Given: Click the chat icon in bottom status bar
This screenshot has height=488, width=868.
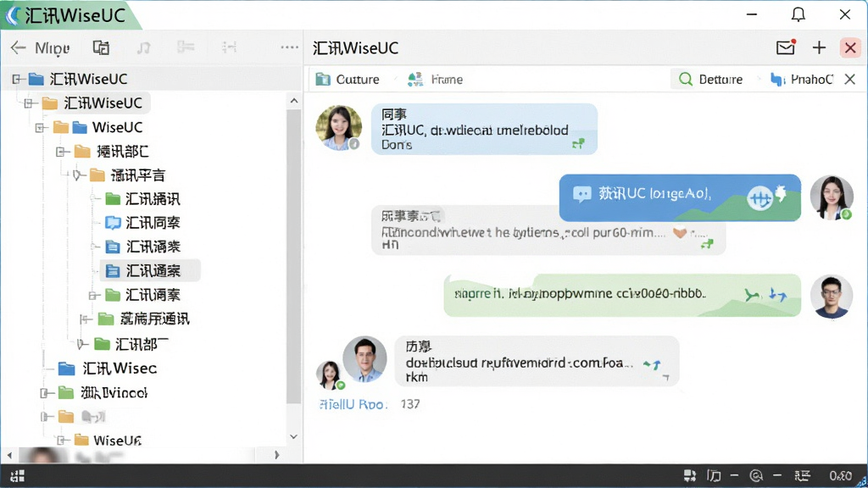Looking at the screenshot, I should (690, 476).
